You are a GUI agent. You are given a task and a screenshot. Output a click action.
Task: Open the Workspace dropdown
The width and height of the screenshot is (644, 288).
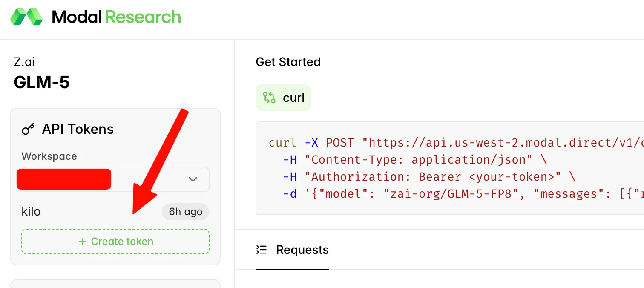(113, 179)
